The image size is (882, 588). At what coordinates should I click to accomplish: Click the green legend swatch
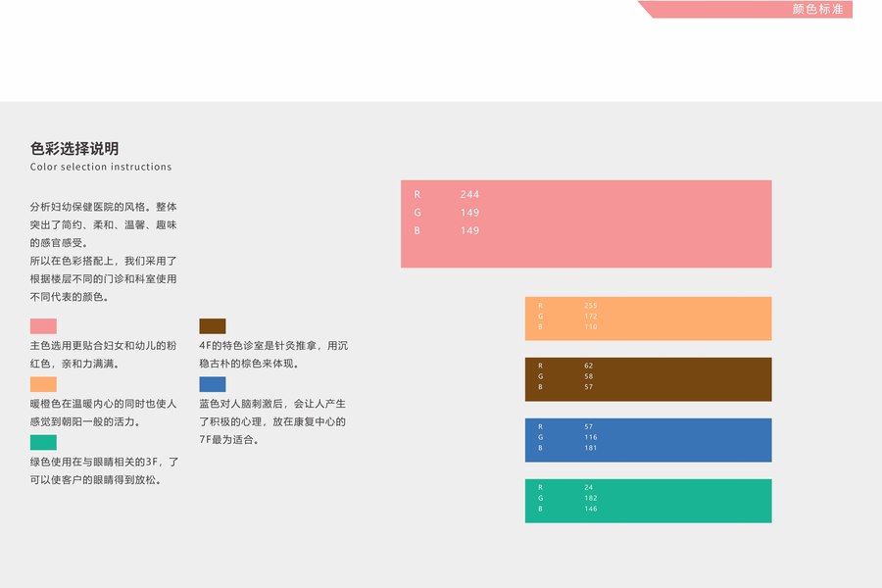[43, 442]
